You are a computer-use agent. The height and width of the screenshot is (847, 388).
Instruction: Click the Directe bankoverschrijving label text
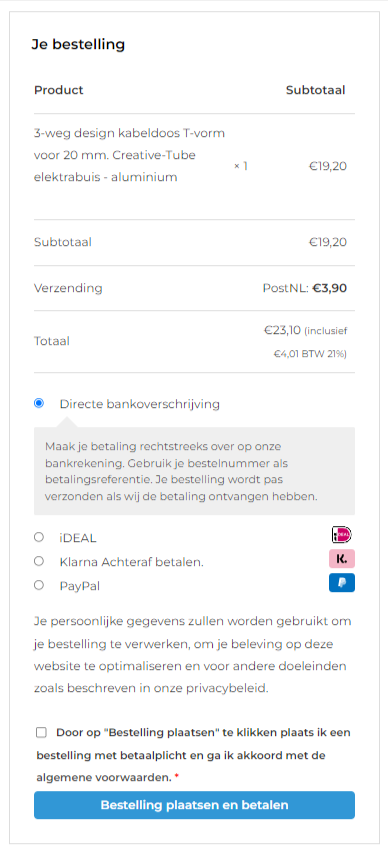tap(139, 404)
